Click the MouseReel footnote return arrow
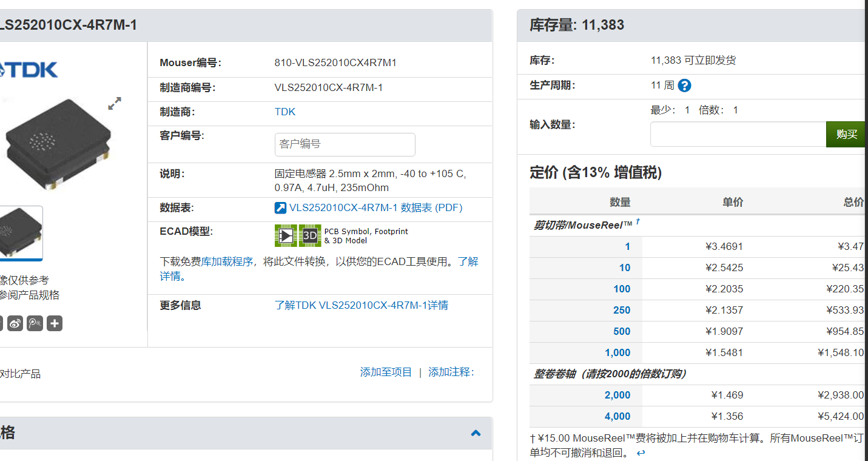Viewport: 868px width, 461px height. coord(641,453)
